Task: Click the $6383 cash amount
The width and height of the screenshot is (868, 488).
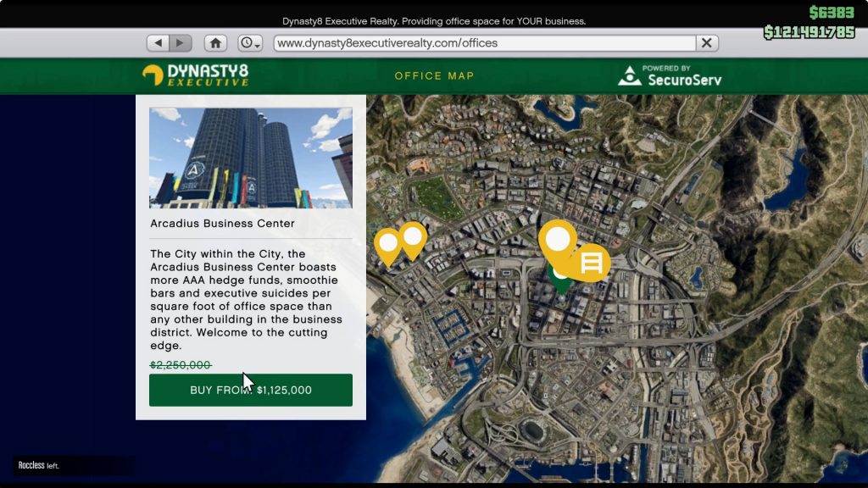Action: [832, 12]
